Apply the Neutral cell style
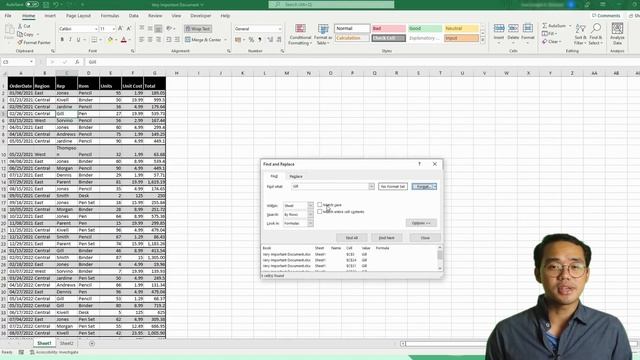The image size is (640, 360). [x=461, y=29]
